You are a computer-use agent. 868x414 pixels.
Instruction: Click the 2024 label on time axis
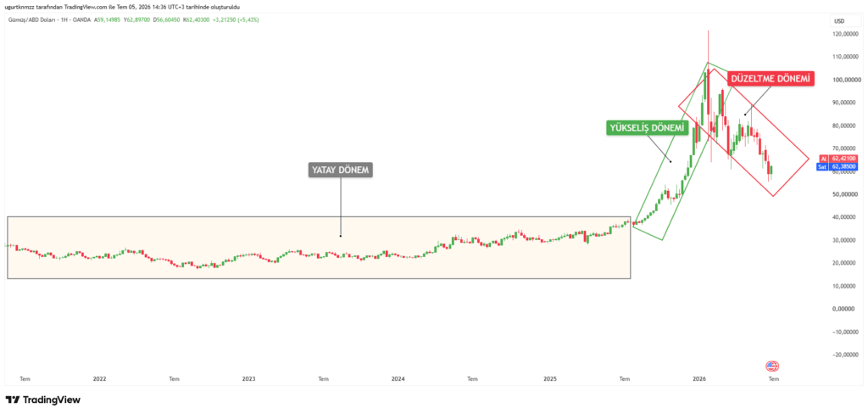[398, 379]
